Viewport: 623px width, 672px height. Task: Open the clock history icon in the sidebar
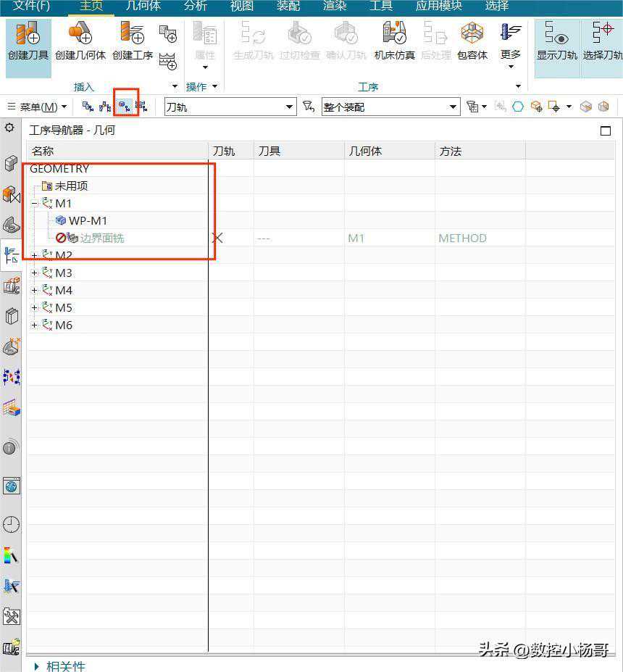11,524
